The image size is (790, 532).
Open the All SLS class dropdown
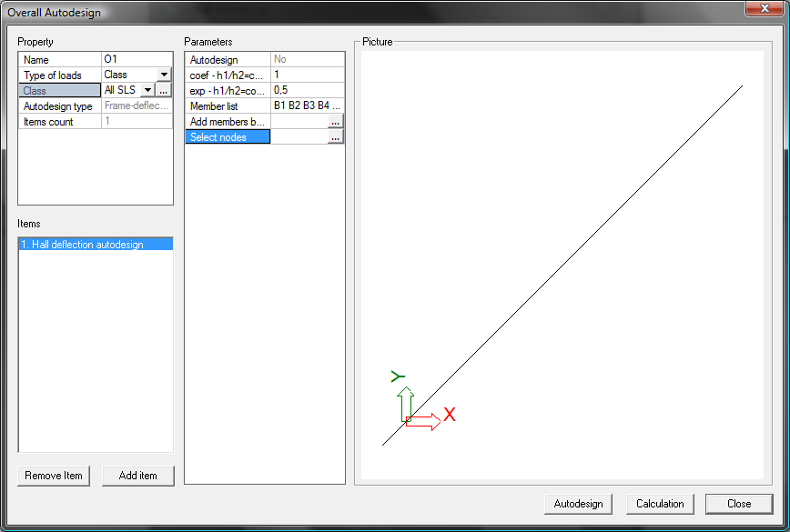(x=147, y=91)
